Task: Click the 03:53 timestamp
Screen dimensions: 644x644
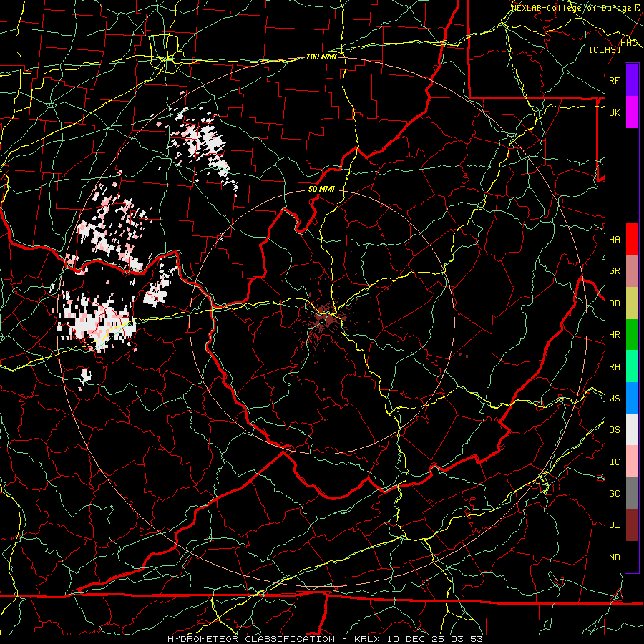Action: tap(468, 639)
